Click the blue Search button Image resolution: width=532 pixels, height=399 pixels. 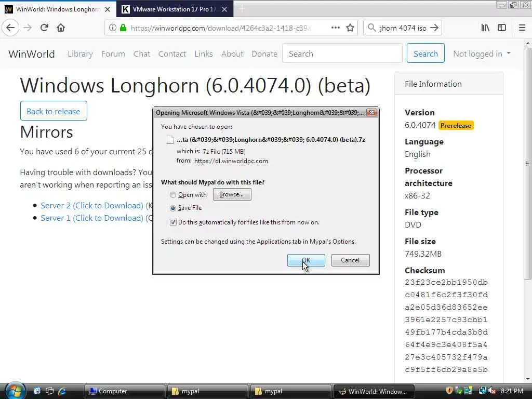pyautogui.click(x=425, y=54)
